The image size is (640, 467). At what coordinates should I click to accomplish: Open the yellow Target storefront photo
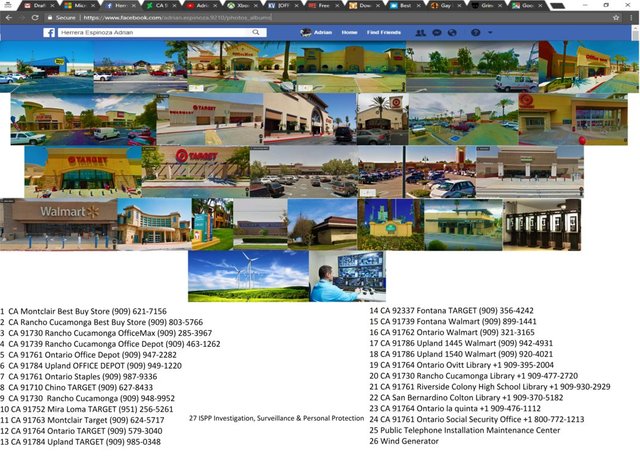[x=83, y=172]
